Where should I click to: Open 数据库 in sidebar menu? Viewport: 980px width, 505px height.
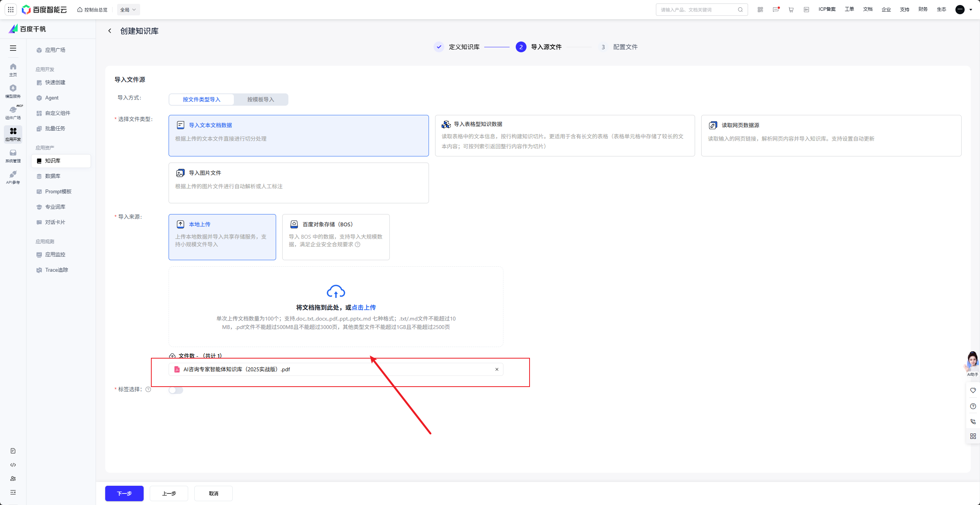click(x=53, y=176)
